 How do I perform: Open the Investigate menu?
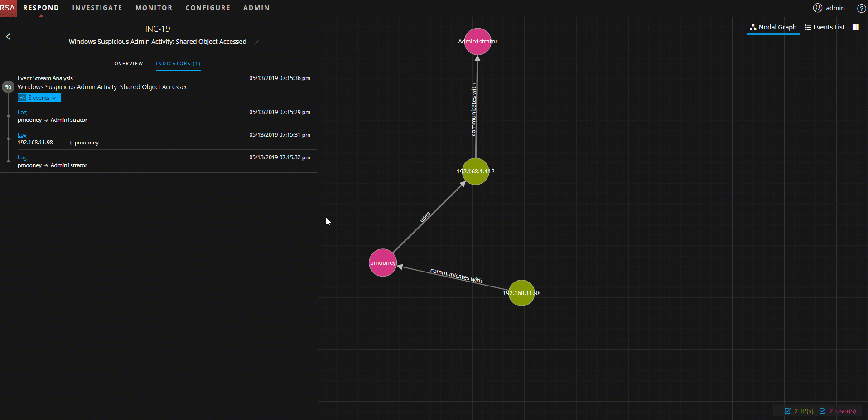(x=97, y=8)
